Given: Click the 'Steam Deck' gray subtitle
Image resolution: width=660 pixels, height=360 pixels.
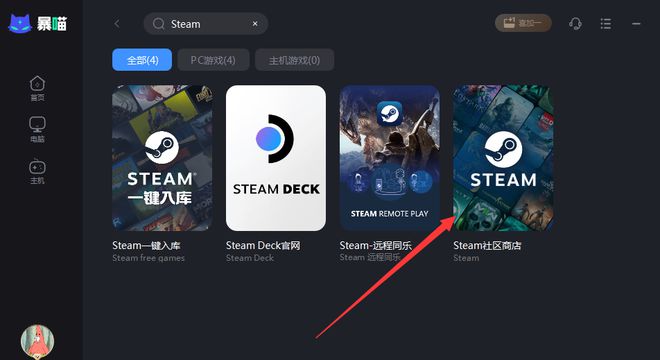Looking at the screenshot, I should [x=250, y=258].
